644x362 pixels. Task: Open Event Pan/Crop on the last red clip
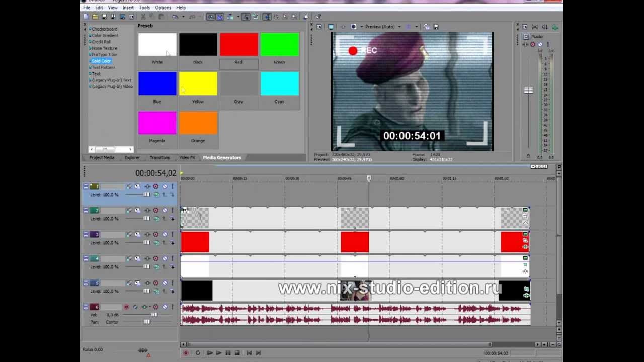tap(525, 240)
